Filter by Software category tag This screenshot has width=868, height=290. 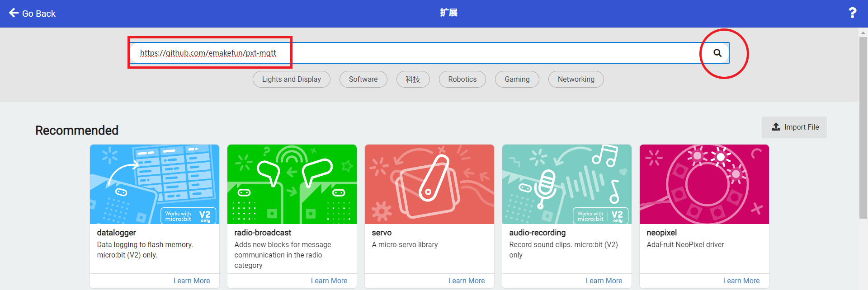[363, 79]
